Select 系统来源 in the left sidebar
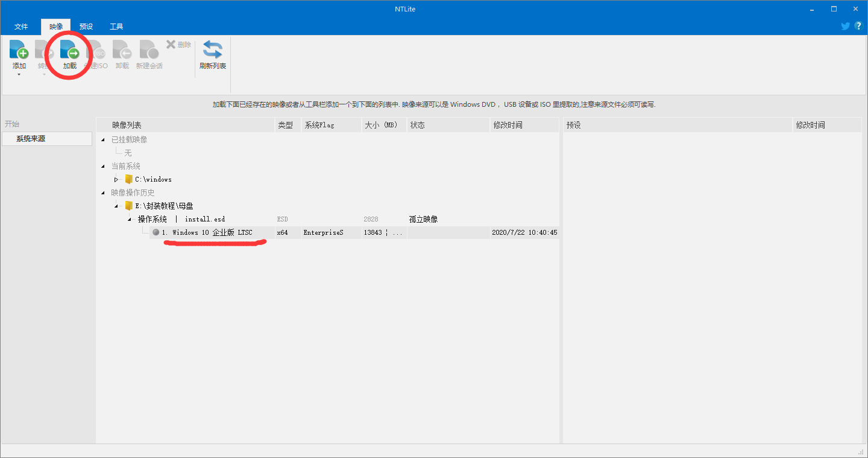The width and height of the screenshot is (868, 458). [x=47, y=139]
